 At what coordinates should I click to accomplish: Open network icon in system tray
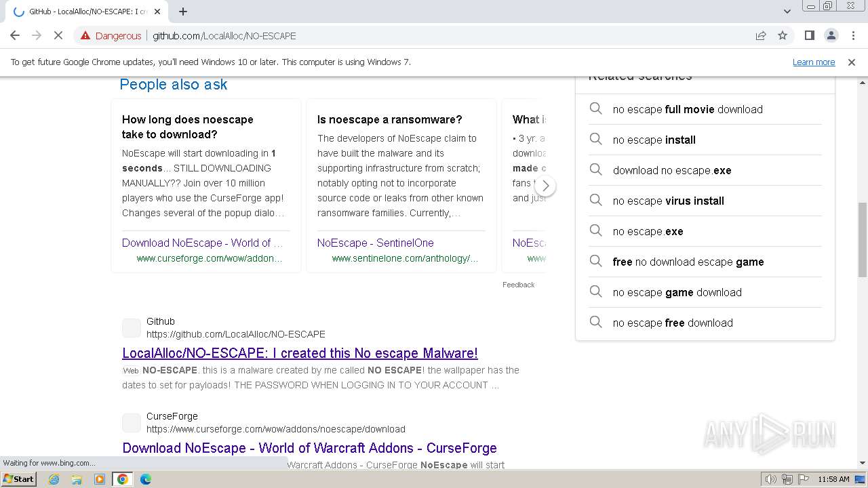(787, 479)
